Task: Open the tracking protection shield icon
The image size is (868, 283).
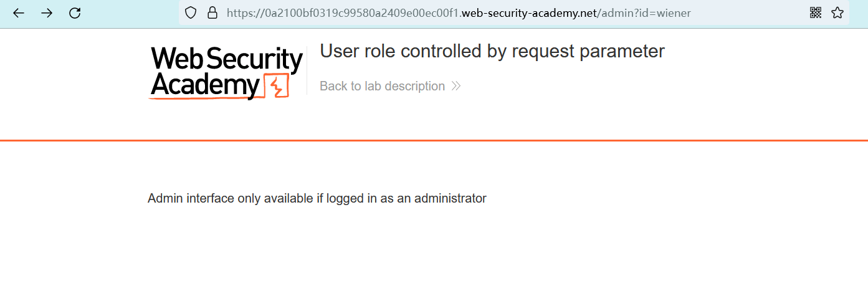Action: [191, 12]
